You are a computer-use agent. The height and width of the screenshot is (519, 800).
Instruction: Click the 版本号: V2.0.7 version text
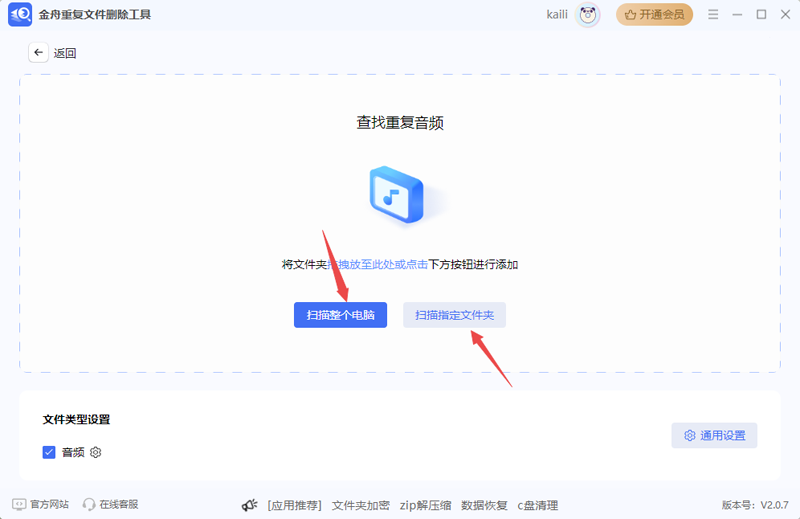coord(755,505)
